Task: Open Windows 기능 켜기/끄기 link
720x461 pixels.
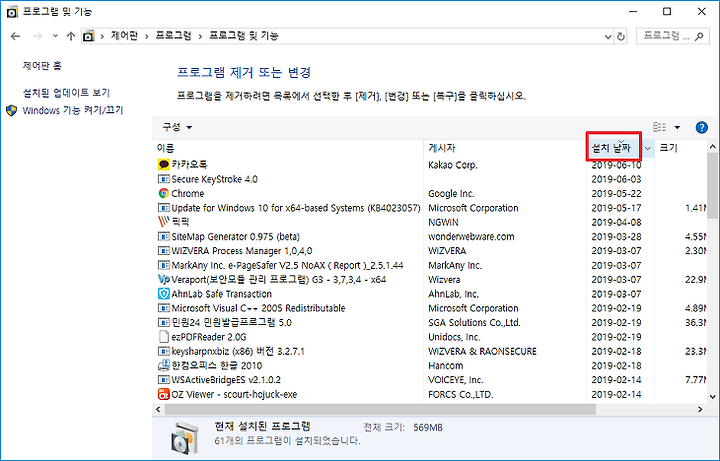Action: (73, 111)
